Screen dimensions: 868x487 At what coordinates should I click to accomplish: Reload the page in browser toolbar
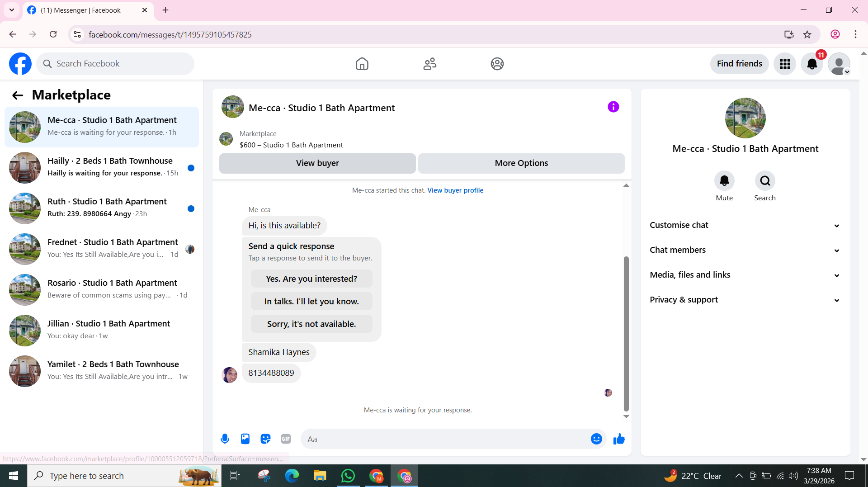coord(53,34)
